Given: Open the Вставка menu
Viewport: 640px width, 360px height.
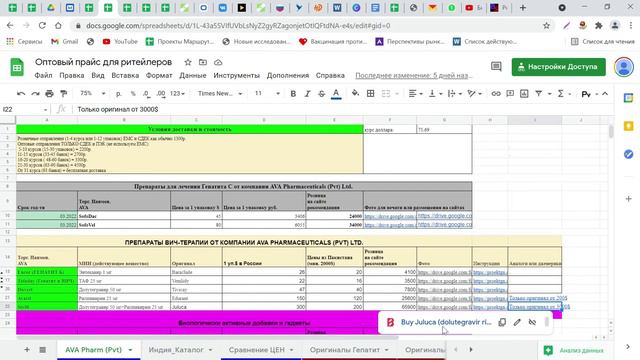Looking at the screenshot, I should tap(125, 76).
